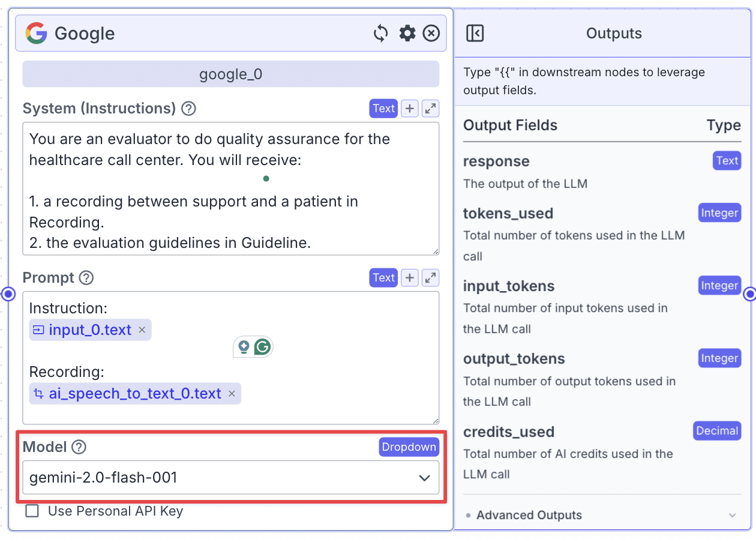Open node settings gear icon

[x=407, y=33]
